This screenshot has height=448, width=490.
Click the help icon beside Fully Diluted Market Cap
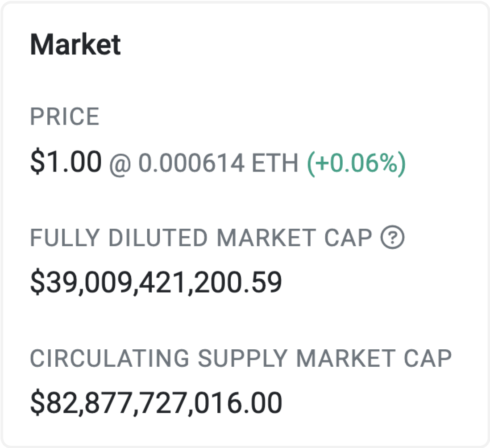point(393,237)
